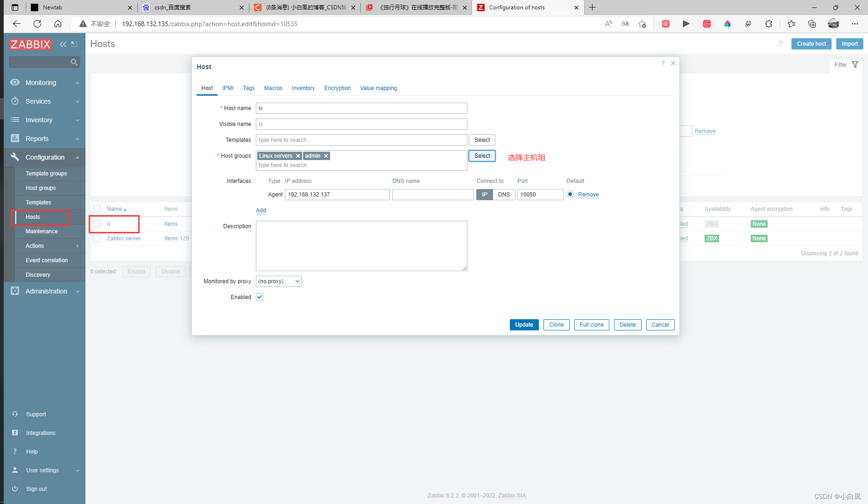Screen dimensions: 868x504
Task: Check the lx host row checkbox
Action: coord(97,224)
